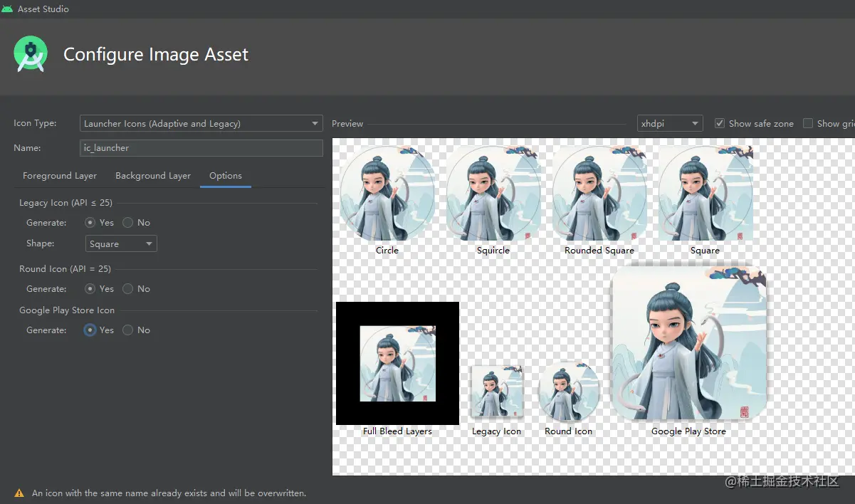This screenshot has width=855, height=504.
Task: Open the Icon Type dropdown
Action: pyautogui.click(x=201, y=123)
